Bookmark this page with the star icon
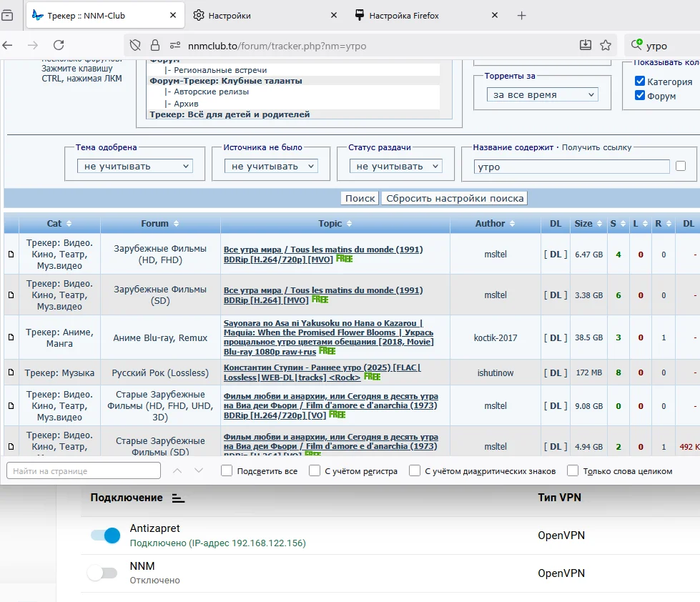Image resolution: width=700 pixels, height=602 pixels. 606,46
